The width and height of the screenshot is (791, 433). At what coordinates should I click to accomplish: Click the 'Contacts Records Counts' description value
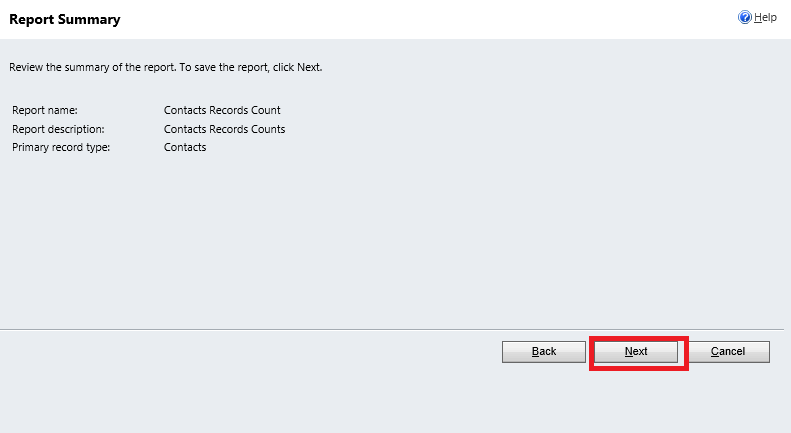coord(224,129)
